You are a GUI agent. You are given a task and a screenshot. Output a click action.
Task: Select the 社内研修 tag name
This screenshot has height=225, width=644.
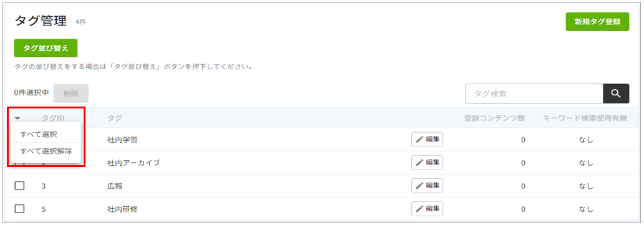click(x=122, y=209)
